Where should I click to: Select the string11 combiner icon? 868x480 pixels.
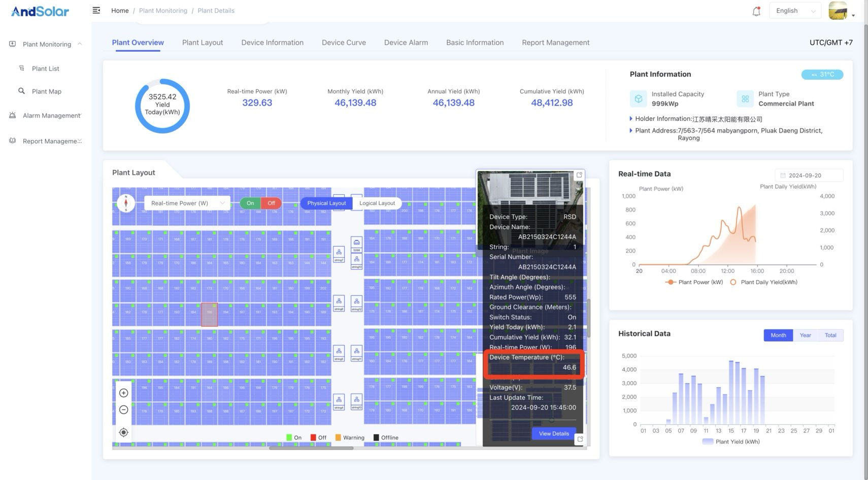tap(357, 353)
